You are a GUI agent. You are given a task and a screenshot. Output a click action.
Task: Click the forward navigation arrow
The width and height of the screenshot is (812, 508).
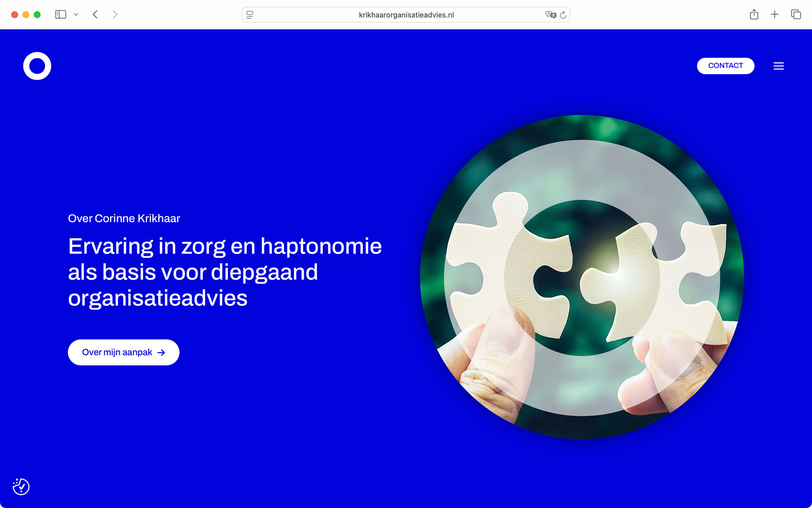(115, 14)
